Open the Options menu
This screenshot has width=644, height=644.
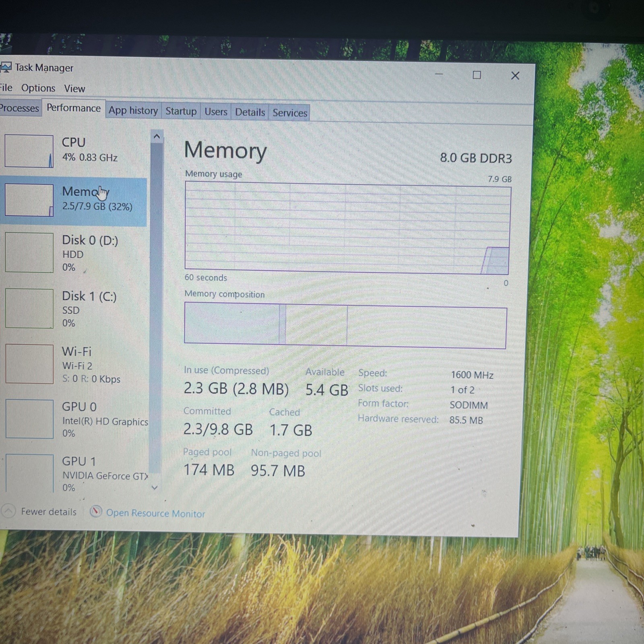point(38,88)
